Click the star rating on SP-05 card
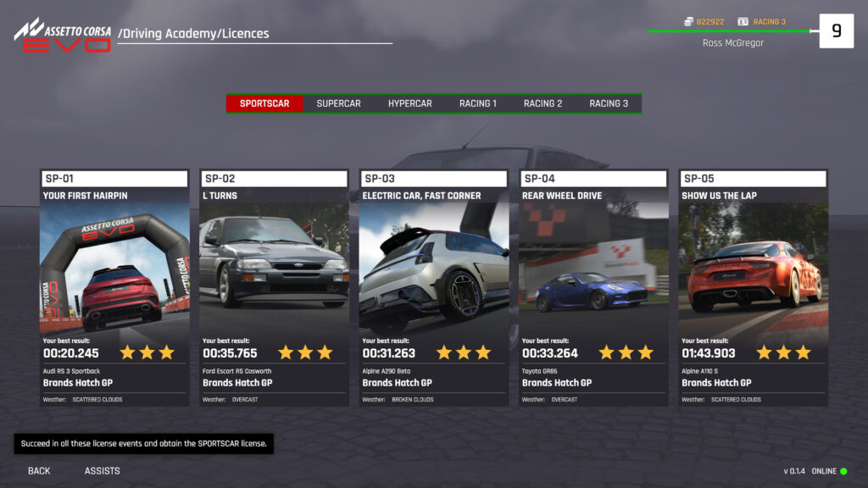Screen dimensions: 868x488 783,352
